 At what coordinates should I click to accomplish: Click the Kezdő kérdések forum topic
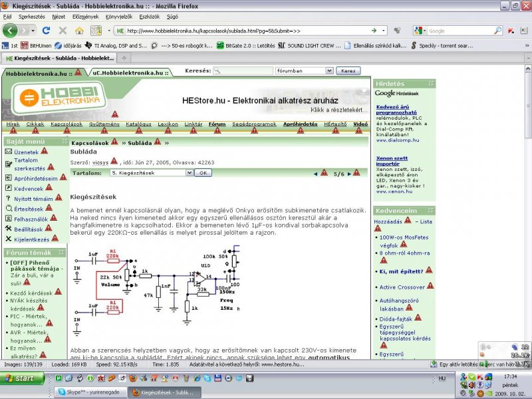[x=31, y=293]
